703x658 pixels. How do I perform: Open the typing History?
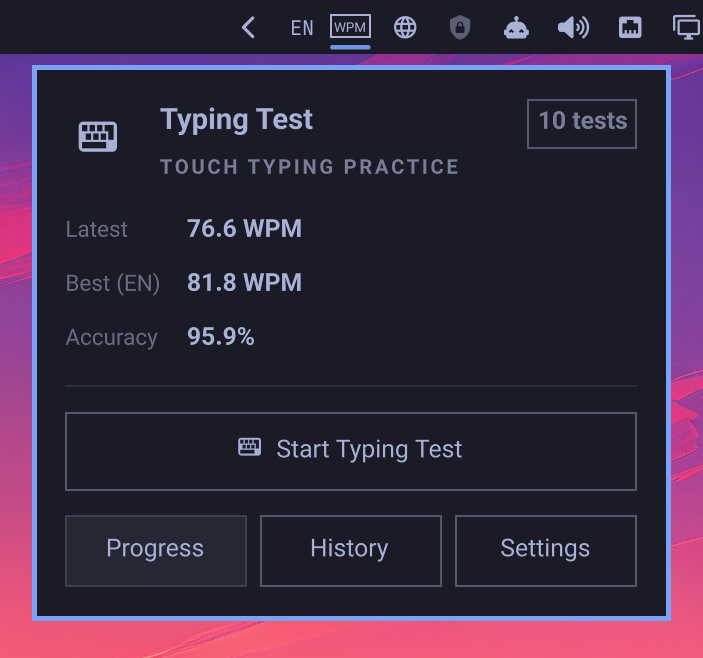coord(351,551)
